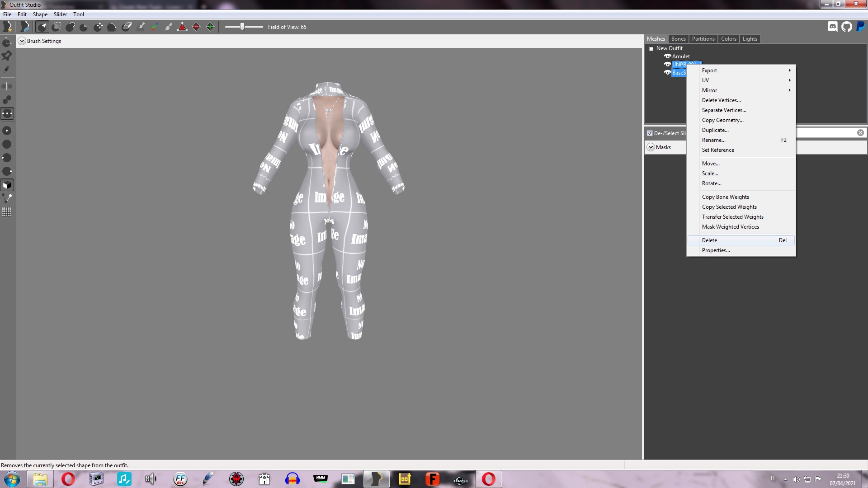Select Properties... in the context menu
This screenshot has width=868, height=488.
point(741,250)
